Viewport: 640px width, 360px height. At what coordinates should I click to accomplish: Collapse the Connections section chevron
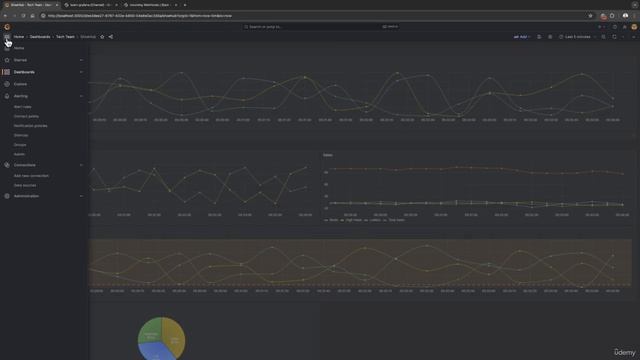(x=81, y=165)
